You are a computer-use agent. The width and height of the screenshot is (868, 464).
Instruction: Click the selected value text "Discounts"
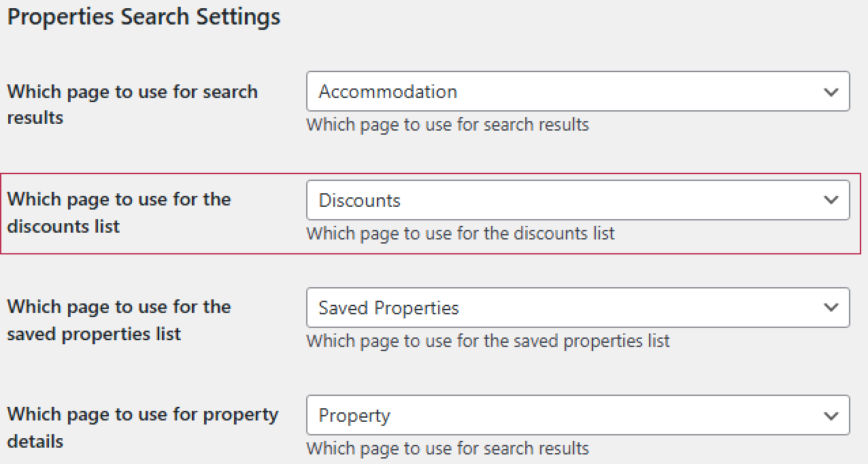click(359, 201)
